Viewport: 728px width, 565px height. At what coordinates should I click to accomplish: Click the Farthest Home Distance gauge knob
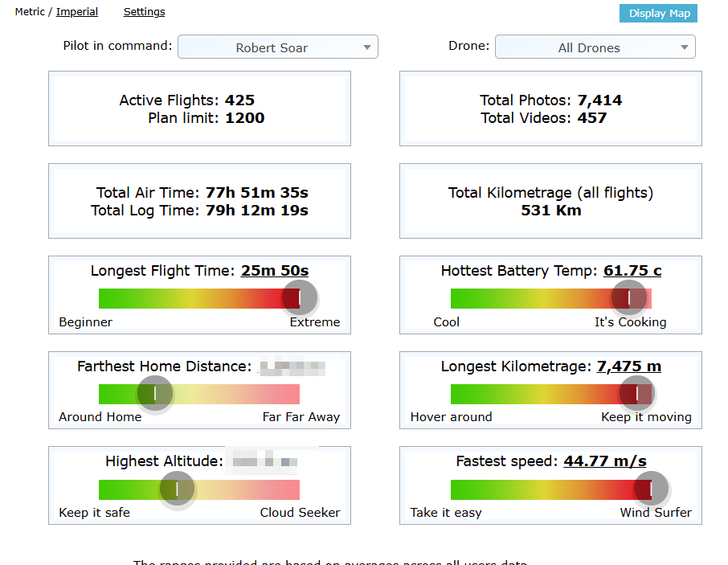[x=155, y=394]
